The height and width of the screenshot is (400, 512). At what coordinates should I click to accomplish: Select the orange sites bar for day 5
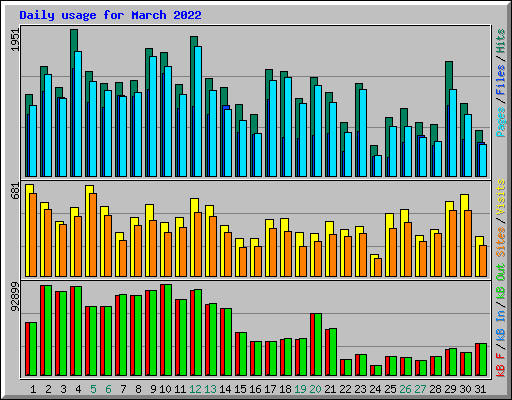coord(93,235)
